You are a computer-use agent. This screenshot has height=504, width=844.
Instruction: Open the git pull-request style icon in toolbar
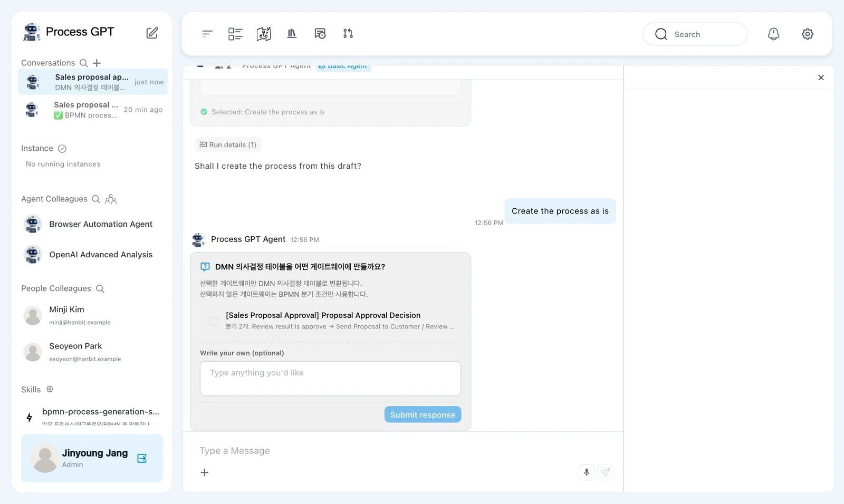tap(348, 34)
